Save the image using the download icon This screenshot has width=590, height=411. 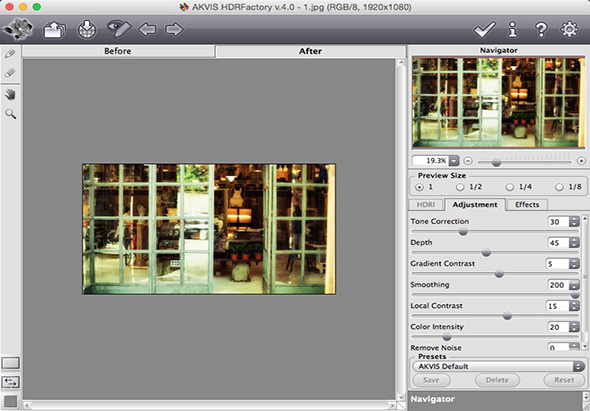click(x=87, y=29)
